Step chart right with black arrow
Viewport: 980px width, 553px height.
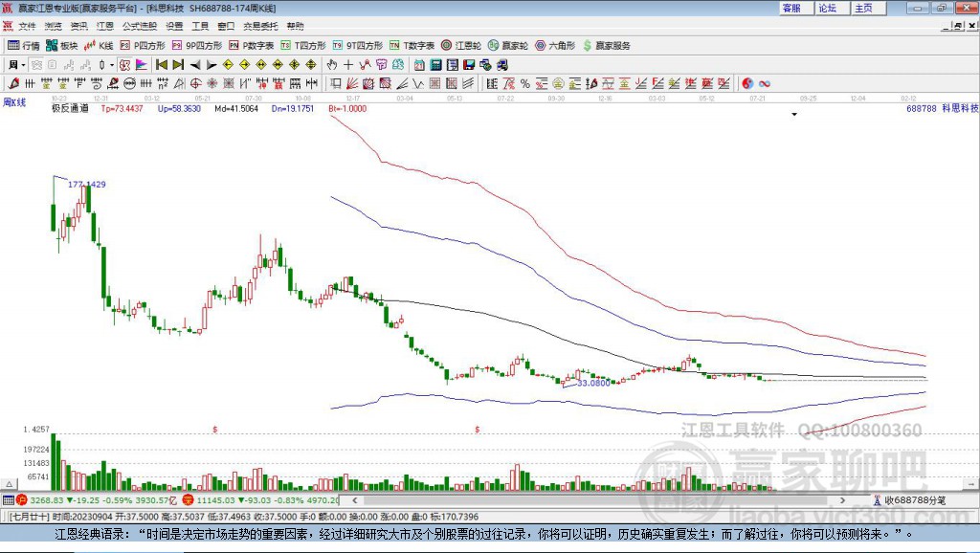tap(212, 65)
